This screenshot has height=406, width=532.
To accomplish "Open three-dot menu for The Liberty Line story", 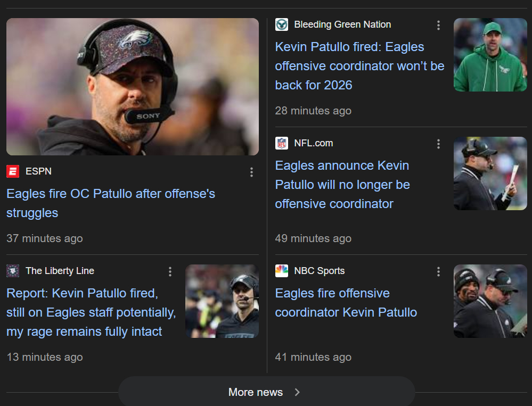I will click(170, 271).
